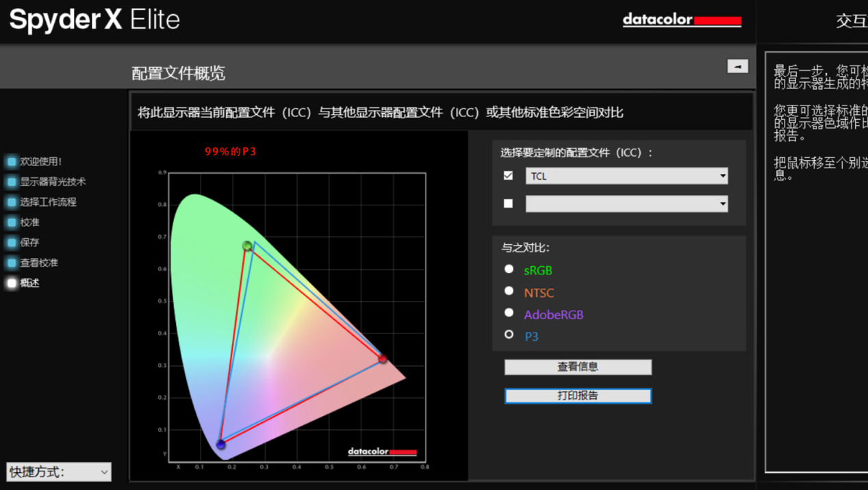This screenshot has width=868, height=490.
Task: Click the 99%的P3 result text
Action: pyautogui.click(x=231, y=151)
